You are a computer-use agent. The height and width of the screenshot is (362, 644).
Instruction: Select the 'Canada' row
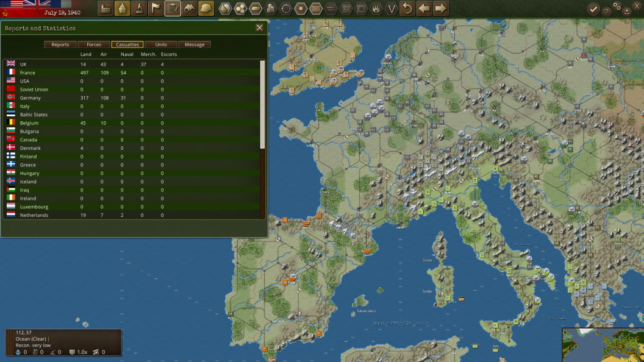(x=132, y=140)
